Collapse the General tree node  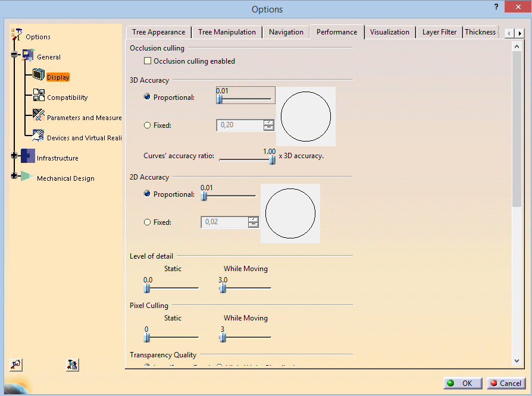click(14, 54)
